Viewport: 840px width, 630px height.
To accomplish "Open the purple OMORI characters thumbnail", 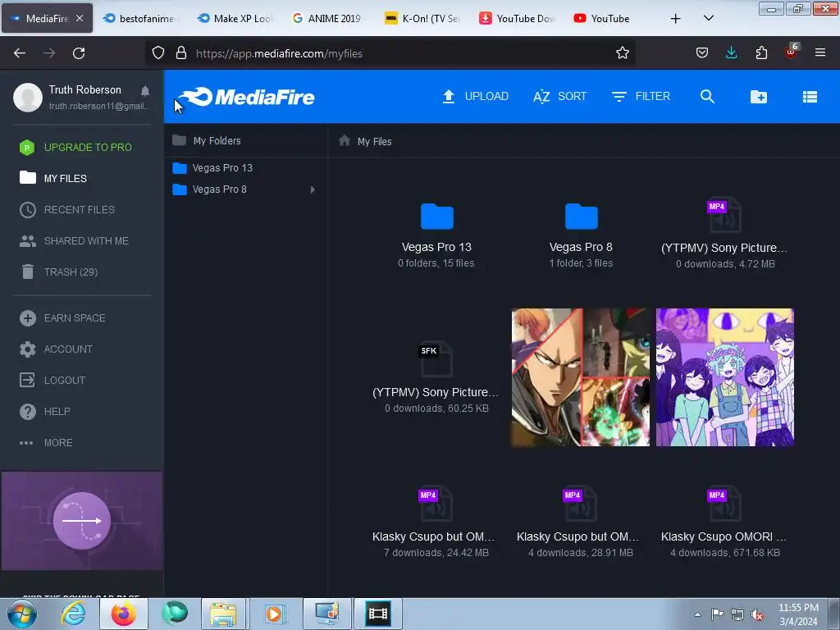I will pos(725,377).
